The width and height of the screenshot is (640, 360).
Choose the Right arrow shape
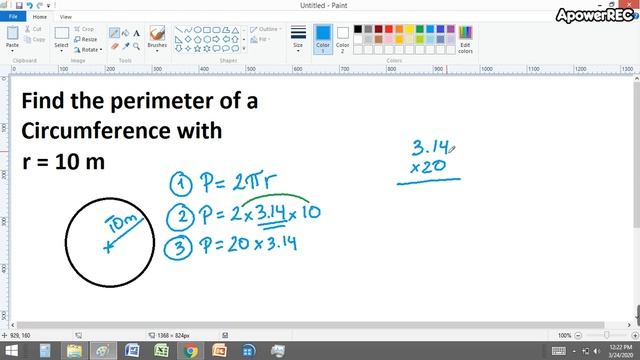coord(216,40)
